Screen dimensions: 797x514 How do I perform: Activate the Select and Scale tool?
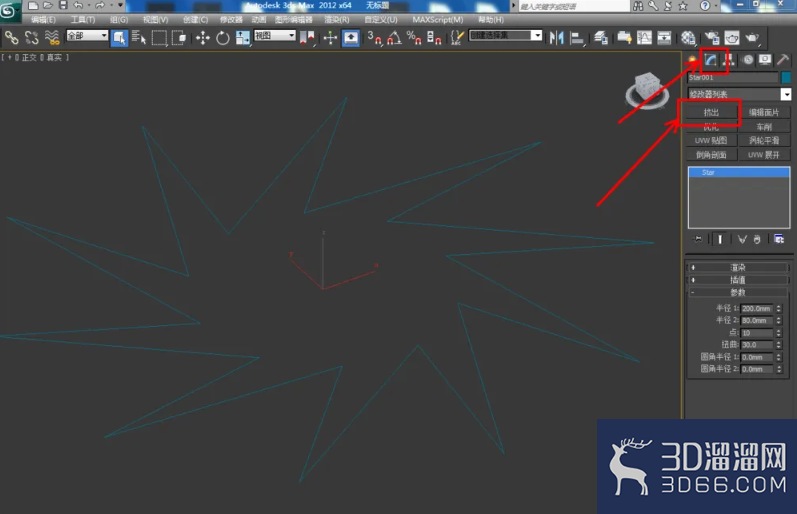point(242,38)
